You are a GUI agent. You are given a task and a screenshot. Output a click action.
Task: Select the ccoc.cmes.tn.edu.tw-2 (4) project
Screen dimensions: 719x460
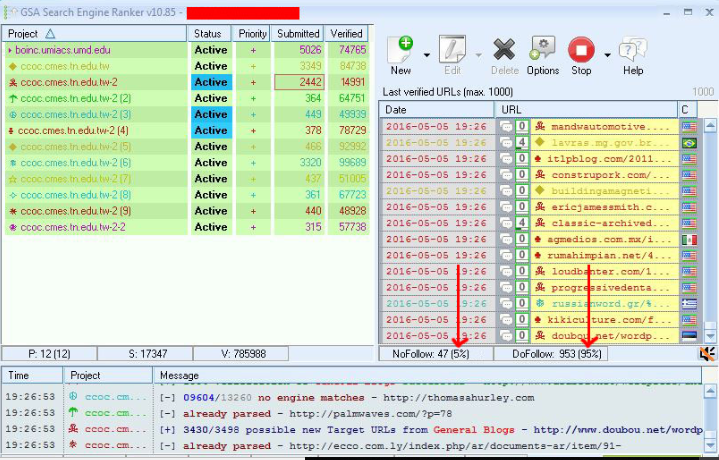tap(74, 130)
